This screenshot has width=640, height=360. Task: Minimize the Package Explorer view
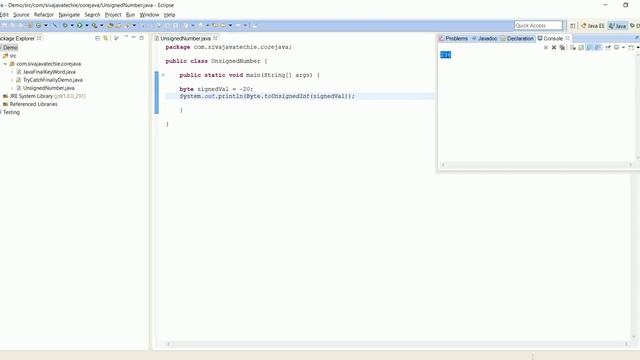click(x=133, y=38)
